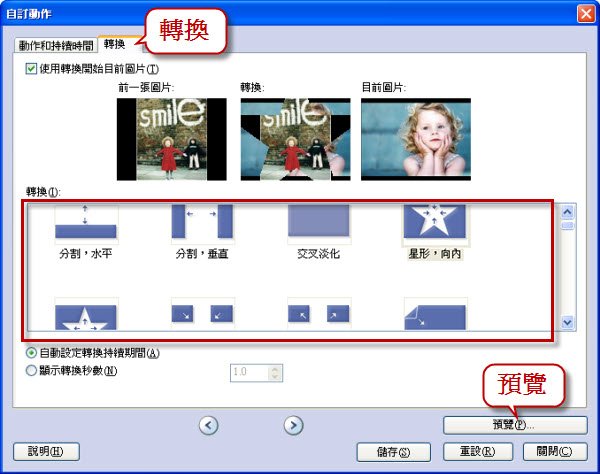The height and width of the screenshot is (474, 600).
Task: Increase the transition seconds stepper value
Action: 275,369
